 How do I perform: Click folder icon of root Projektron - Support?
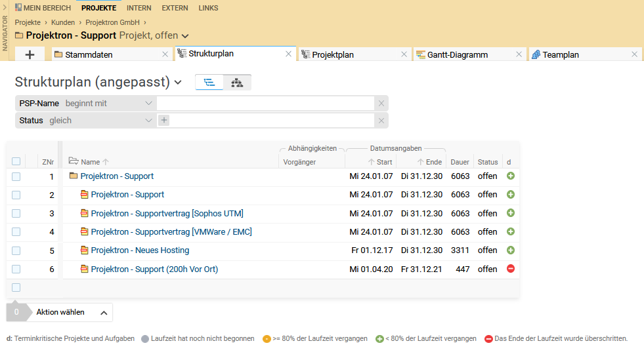point(74,176)
